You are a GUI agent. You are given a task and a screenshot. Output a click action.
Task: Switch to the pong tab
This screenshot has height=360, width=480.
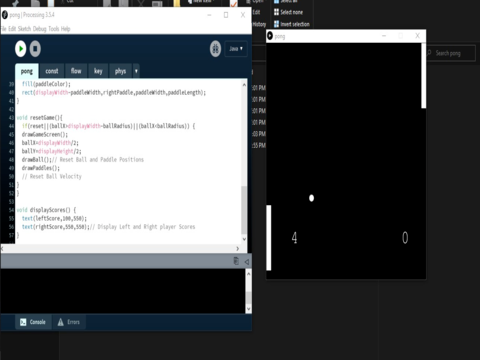[27, 71]
